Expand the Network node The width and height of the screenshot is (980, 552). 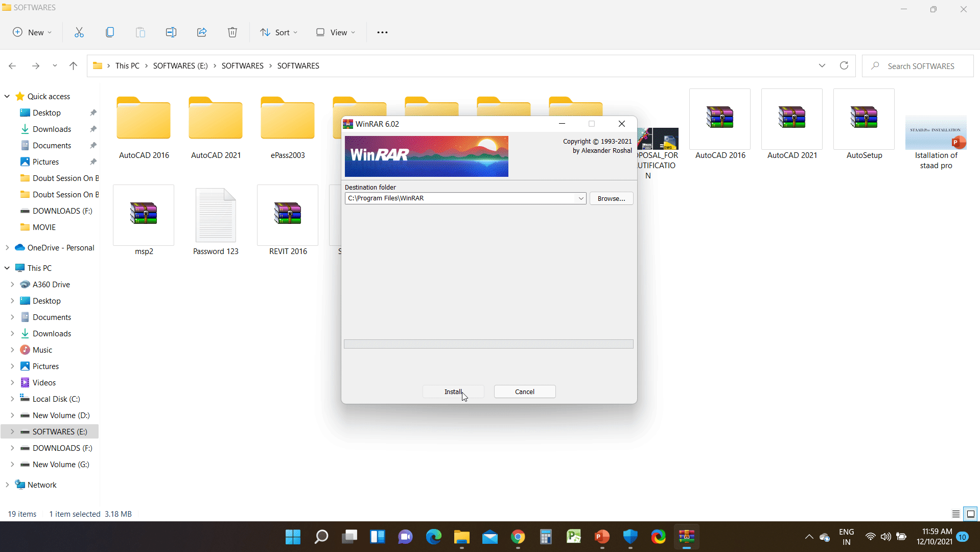pos(7,485)
